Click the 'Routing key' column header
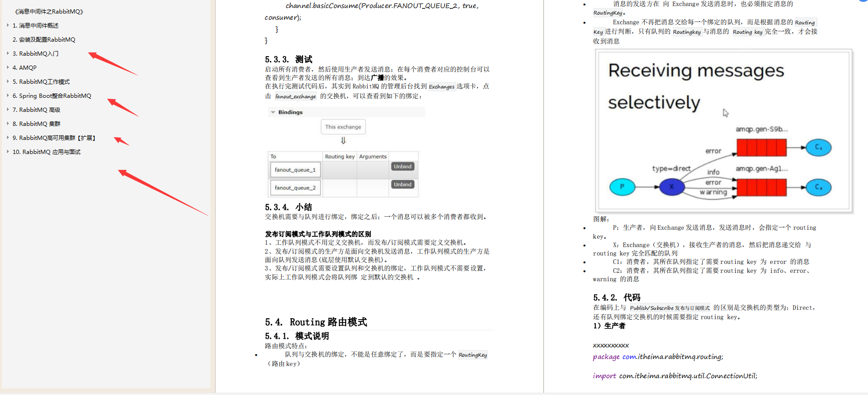Viewport: 868px width, 395px height. pyautogui.click(x=340, y=156)
